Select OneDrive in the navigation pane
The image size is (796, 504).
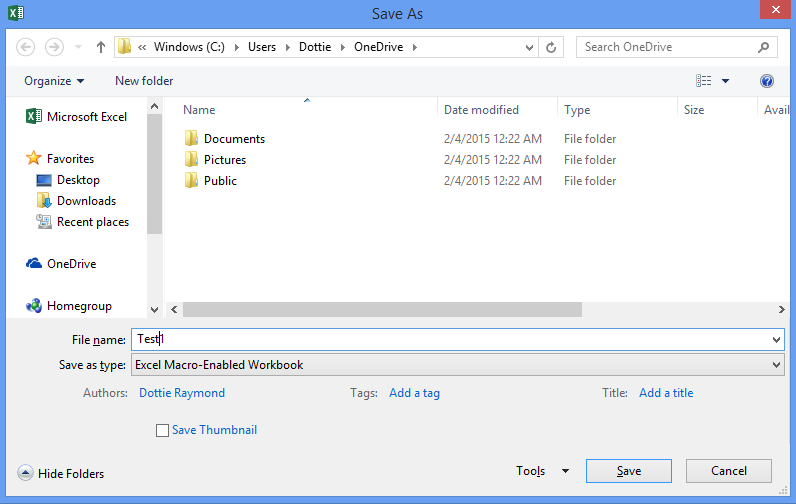61,263
